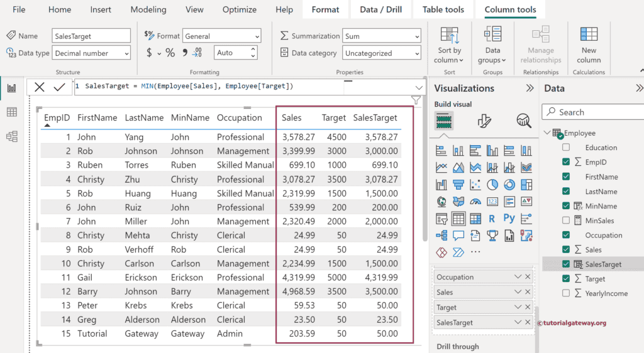Screen dimensions: 644x353
Task: Open the Data type dropdown
Action: pos(91,53)
